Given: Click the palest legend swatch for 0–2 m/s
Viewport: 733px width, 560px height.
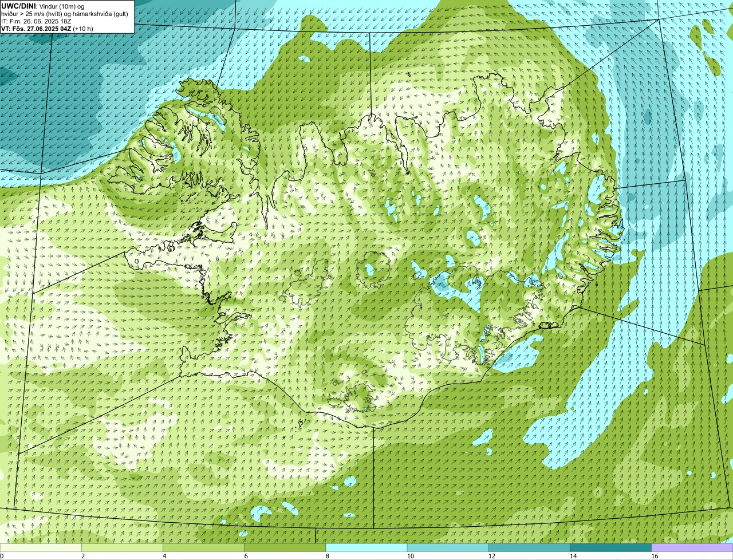Looking at the screenshot, I should click(x=41, y=547).
